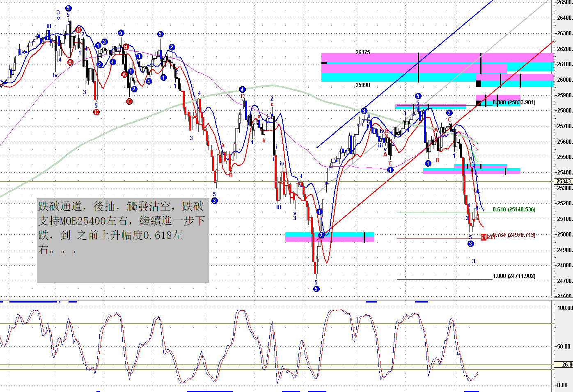Click 25000 on the price axis
The height and width of the screenshot is (392, 573).
tap(565, 234)
